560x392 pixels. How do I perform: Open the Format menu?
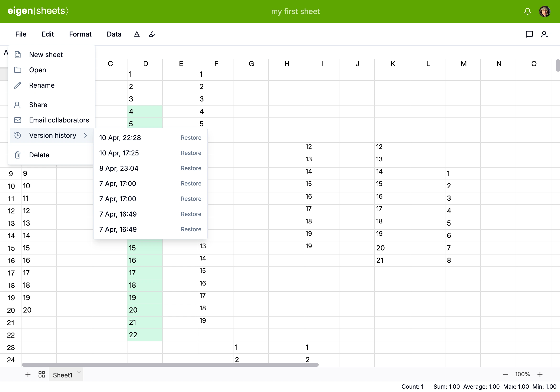coord(80,34)
